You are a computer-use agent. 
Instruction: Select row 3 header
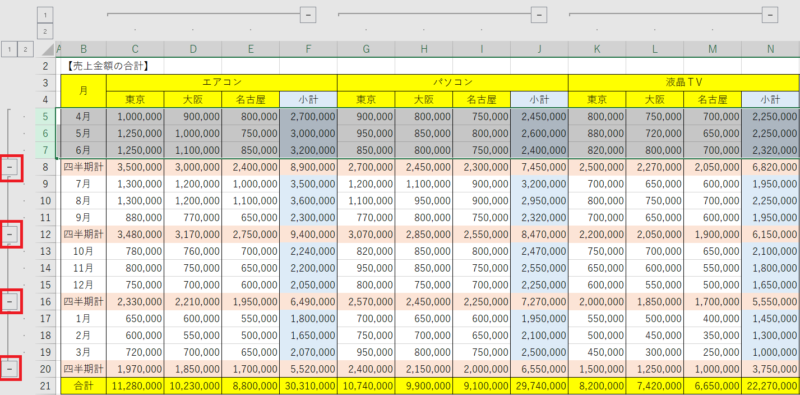(46, 83)
